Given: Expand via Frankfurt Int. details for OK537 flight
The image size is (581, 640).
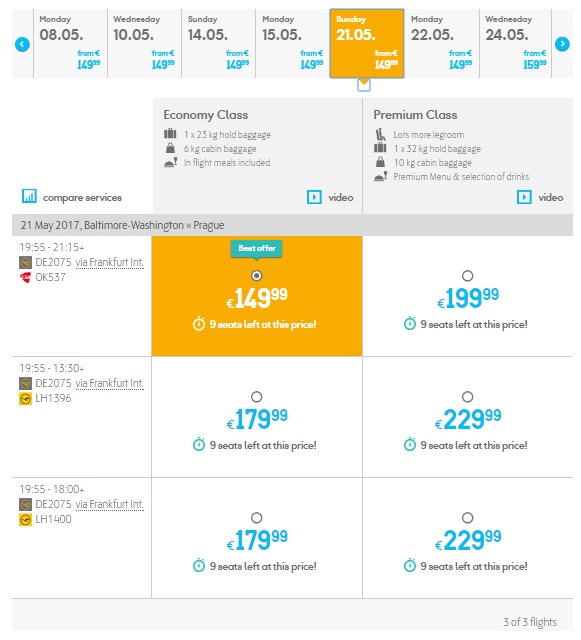Looking at the screenshot, I should tap(109, 262).
